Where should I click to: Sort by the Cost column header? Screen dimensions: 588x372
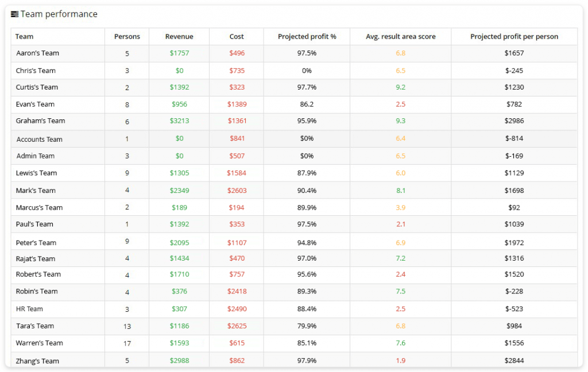tap(237, 36)
